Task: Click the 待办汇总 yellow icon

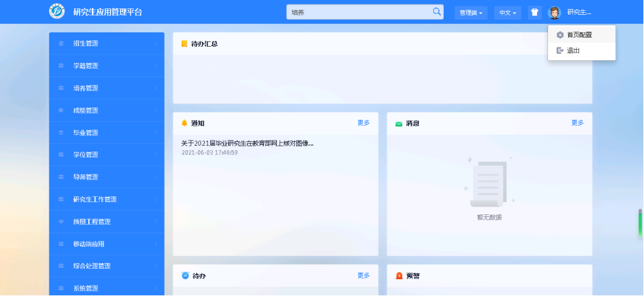Action: point(184,44)
